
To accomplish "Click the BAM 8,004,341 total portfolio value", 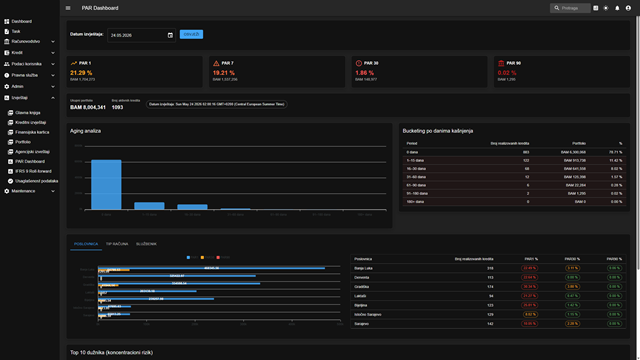I will [x=88, y=107].
